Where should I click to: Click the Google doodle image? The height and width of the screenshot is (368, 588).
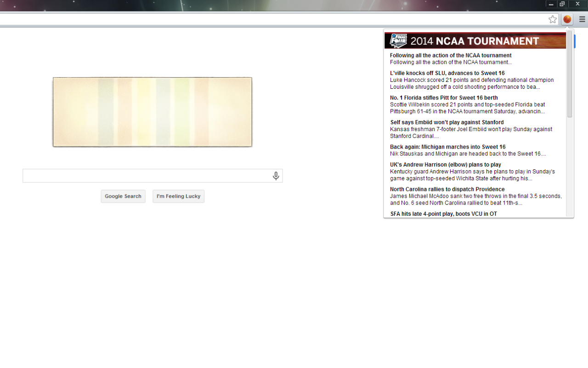pos(153,112)
